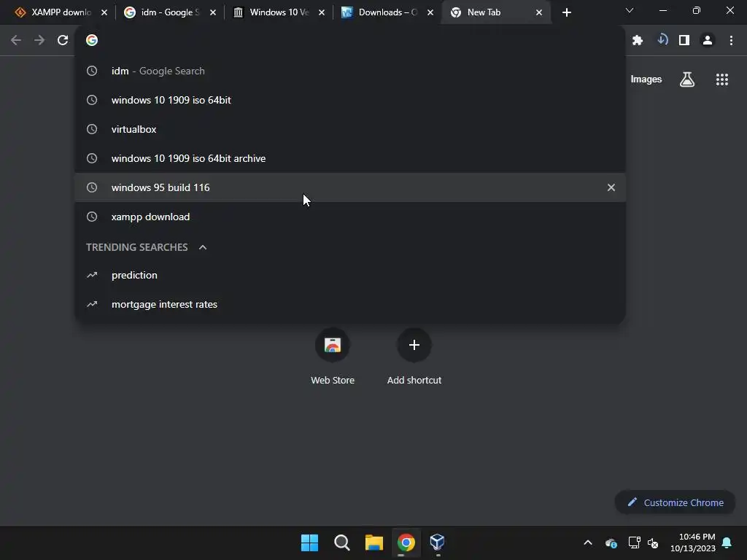This screenshot has width=747, height=560.
Task: Click history clock icon beside 'xampp download'
Action: click(x=92, y=217)
